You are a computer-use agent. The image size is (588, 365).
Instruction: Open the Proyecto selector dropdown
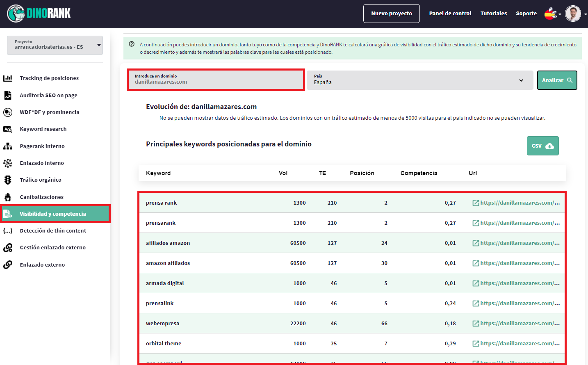pyautogui.click(x=55, y=45)
